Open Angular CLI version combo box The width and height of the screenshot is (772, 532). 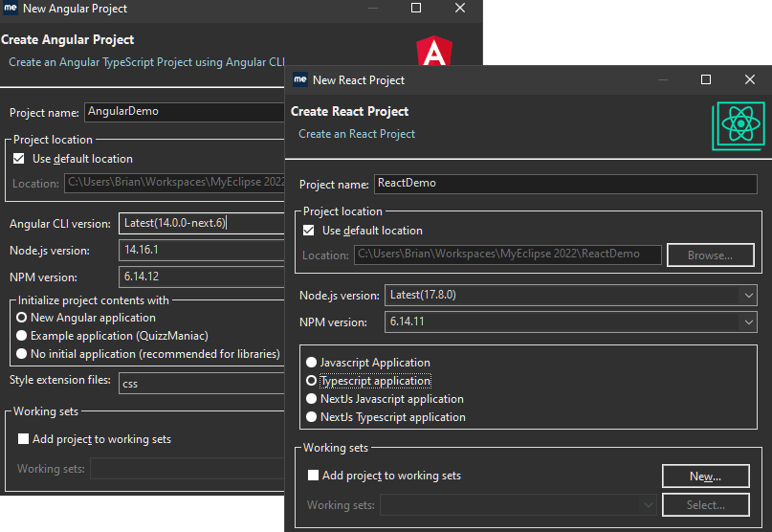(201, 223)
